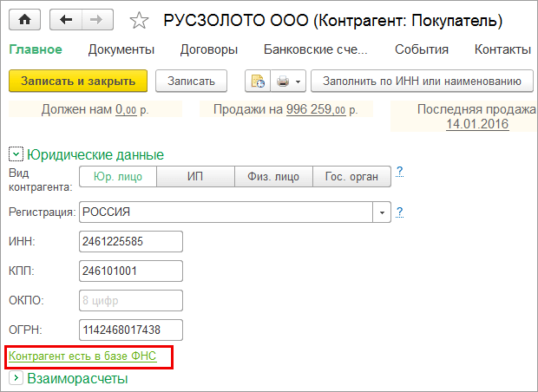Click the Юридические данные heading
The image size is (538, 392).
pos(95,155)
